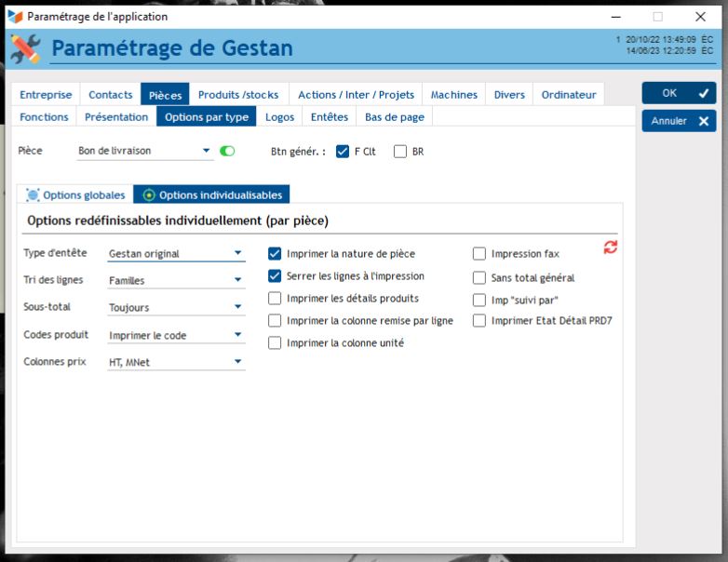
Task: Click the X icon on Annuler button
Action: [703, 121]
